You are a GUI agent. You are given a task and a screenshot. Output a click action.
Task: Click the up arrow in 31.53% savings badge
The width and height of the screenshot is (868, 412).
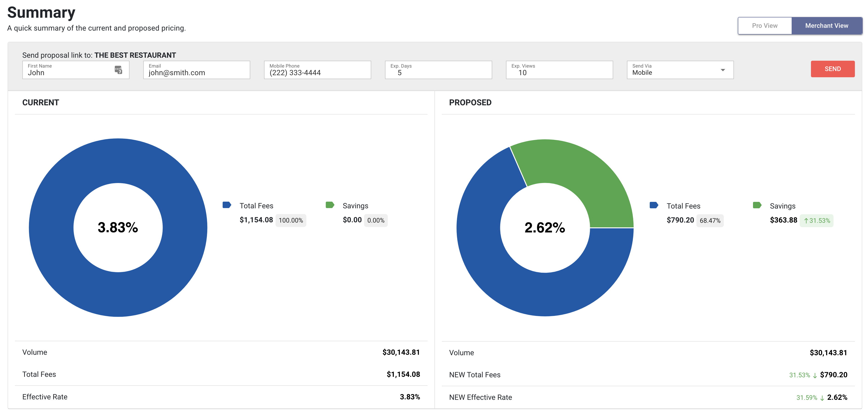806,221
